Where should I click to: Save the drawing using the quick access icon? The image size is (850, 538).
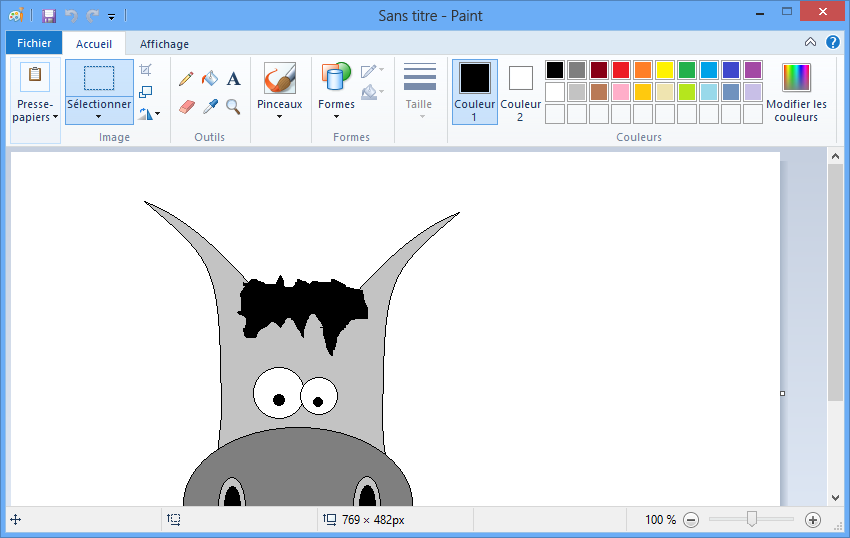point(48,16)
